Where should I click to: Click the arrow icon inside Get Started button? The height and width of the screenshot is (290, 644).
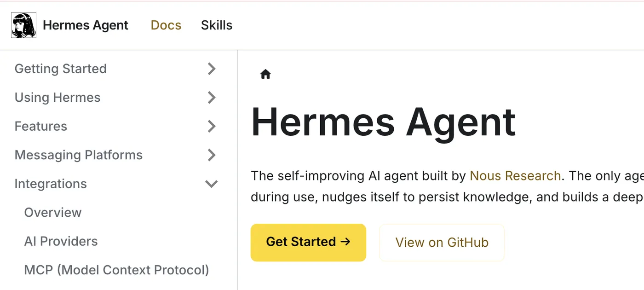tap(345, 242)
